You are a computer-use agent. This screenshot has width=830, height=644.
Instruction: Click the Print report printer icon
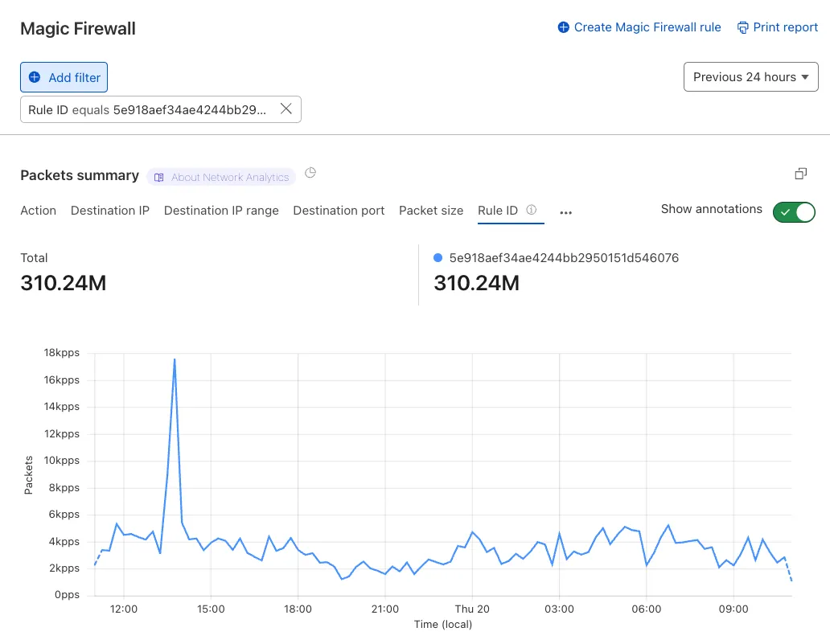pos(742,27)
